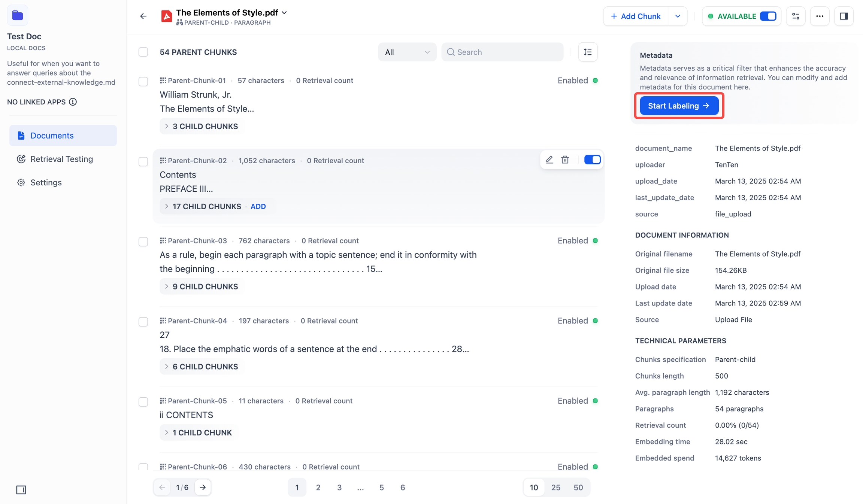Open chunk settings sliders icon
Viewport: 863px width, 504px height.
tap(796, 16)
